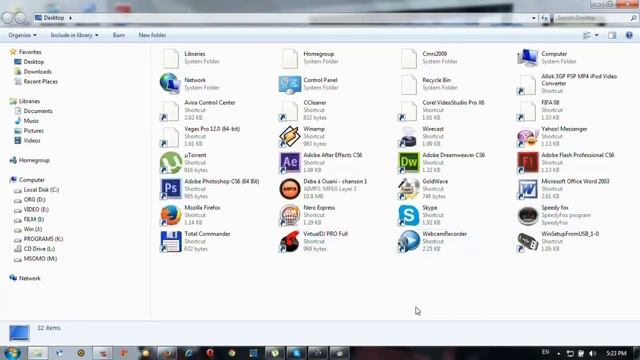Select the VirtualDJ PRO Full icon

coord(289,241)
